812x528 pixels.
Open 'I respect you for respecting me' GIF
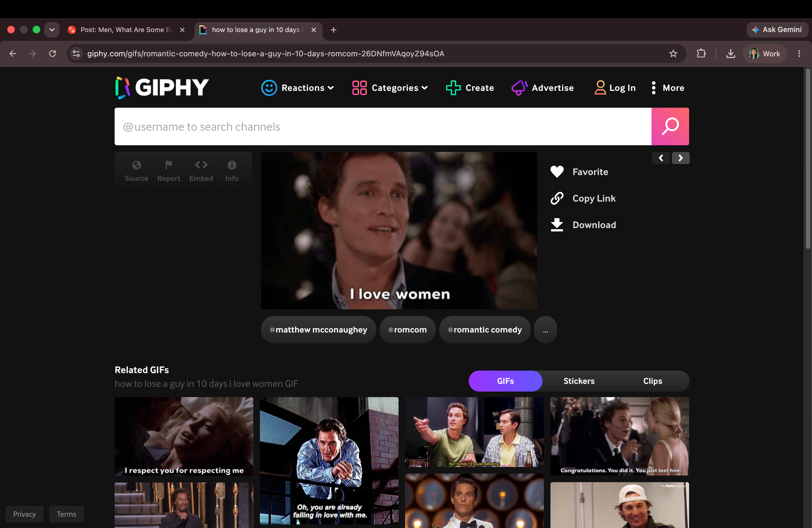click(184, 436)
